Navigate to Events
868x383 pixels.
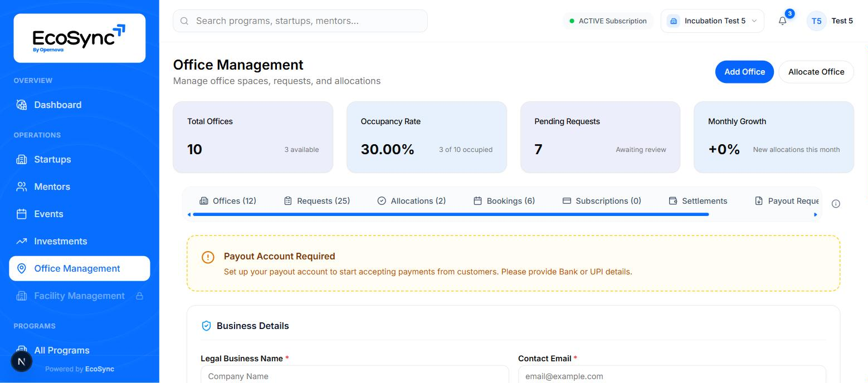79,214
